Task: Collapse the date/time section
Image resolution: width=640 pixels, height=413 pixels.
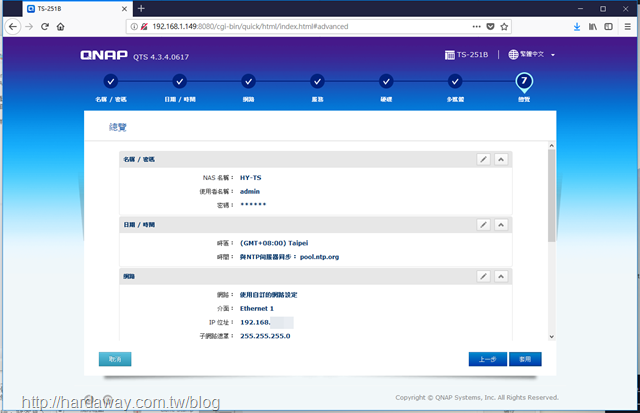Action: (501, 224)
